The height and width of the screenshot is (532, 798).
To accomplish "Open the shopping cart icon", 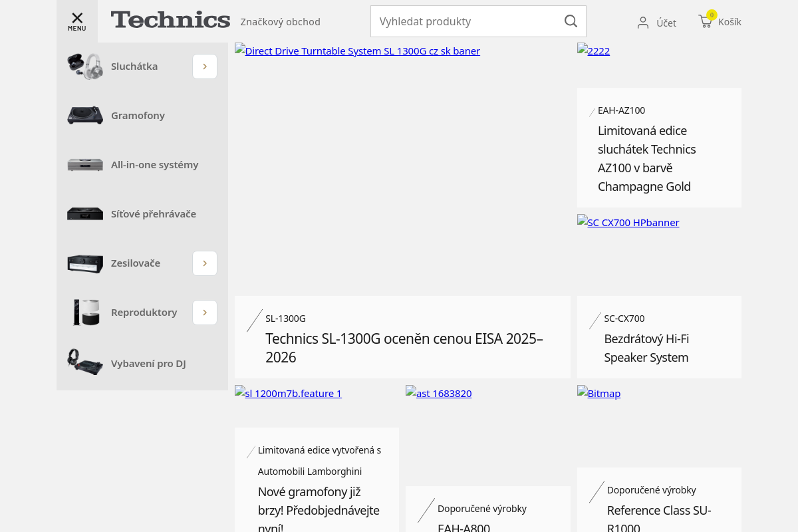I will tap(705, 22).
